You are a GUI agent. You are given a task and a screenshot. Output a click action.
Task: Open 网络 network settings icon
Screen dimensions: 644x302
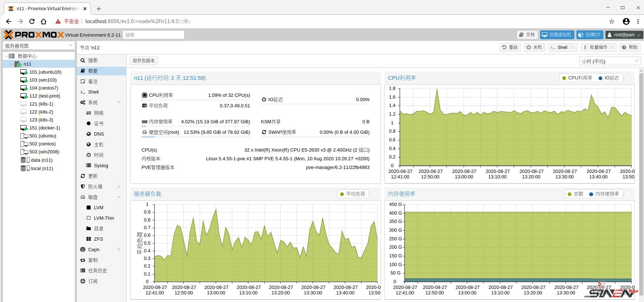89,113
